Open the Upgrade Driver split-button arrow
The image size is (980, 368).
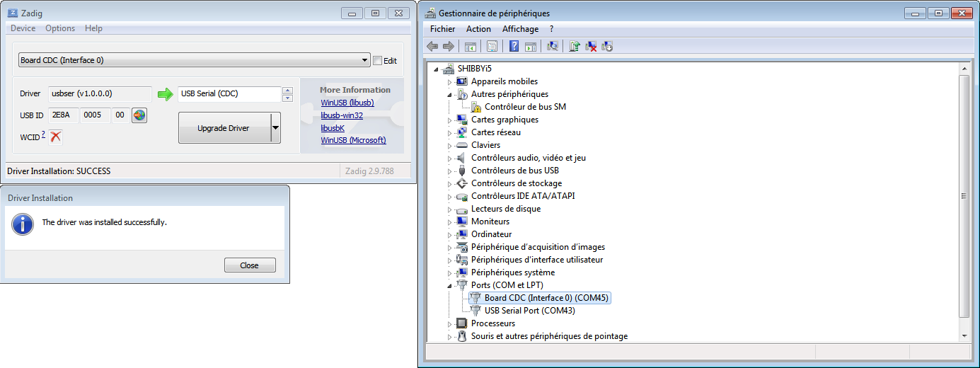click(276, 128)
